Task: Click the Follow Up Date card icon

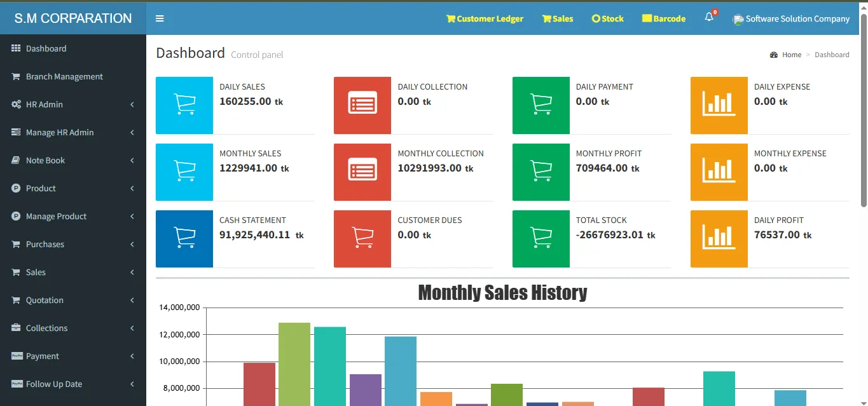Action: [x=17, y=384]
